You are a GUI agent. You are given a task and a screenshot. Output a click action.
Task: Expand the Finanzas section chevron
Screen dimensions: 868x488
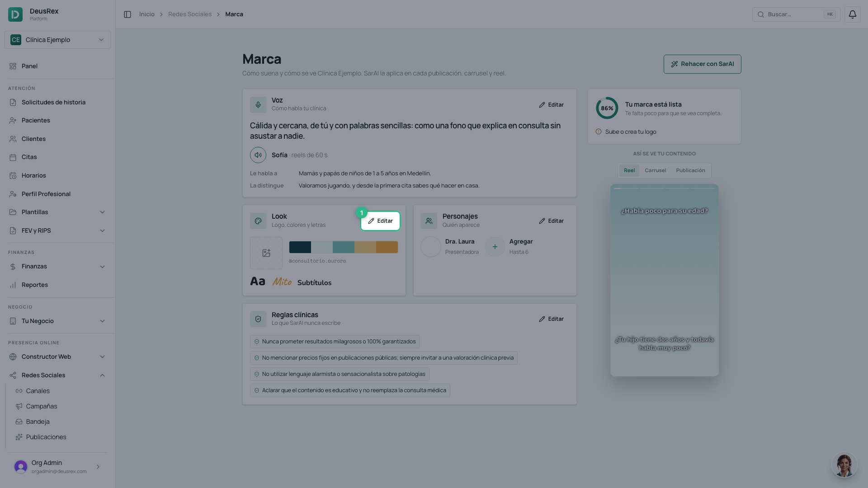point(102,267)
